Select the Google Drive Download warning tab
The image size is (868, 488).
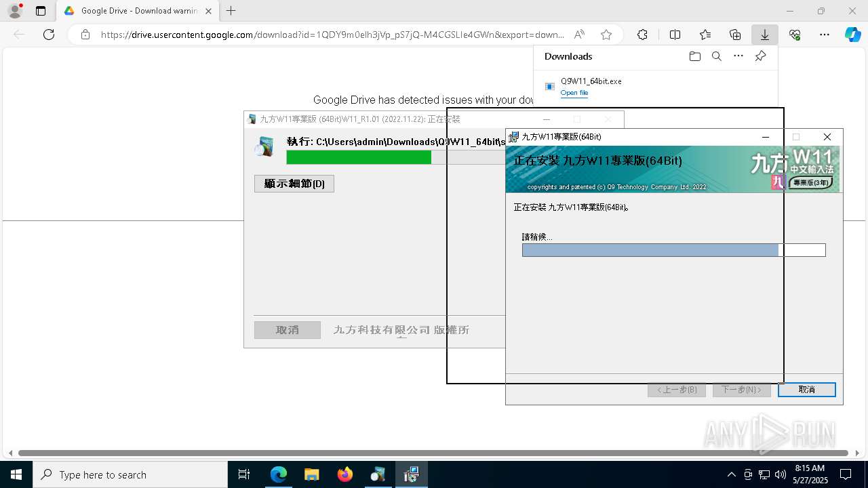[x=137, y=11]
